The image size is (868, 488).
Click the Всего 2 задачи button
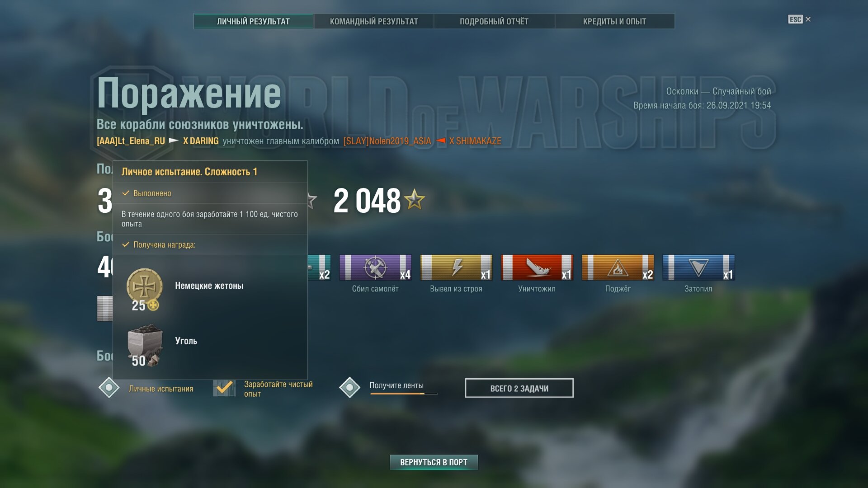[x=519, y=388]
